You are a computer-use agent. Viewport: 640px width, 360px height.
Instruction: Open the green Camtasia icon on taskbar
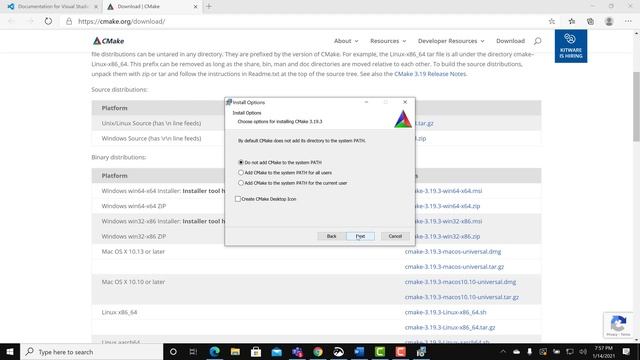380,351
